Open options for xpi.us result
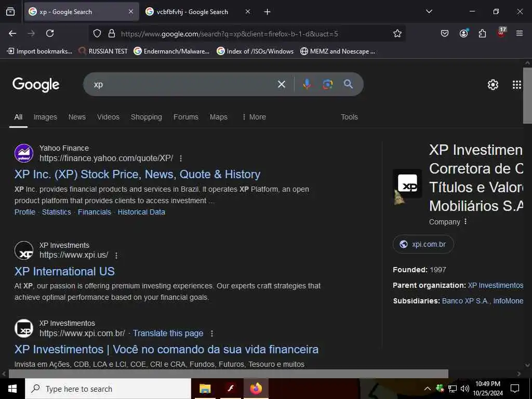The width and height of the screenshot is (532, 399). (116, 256)
